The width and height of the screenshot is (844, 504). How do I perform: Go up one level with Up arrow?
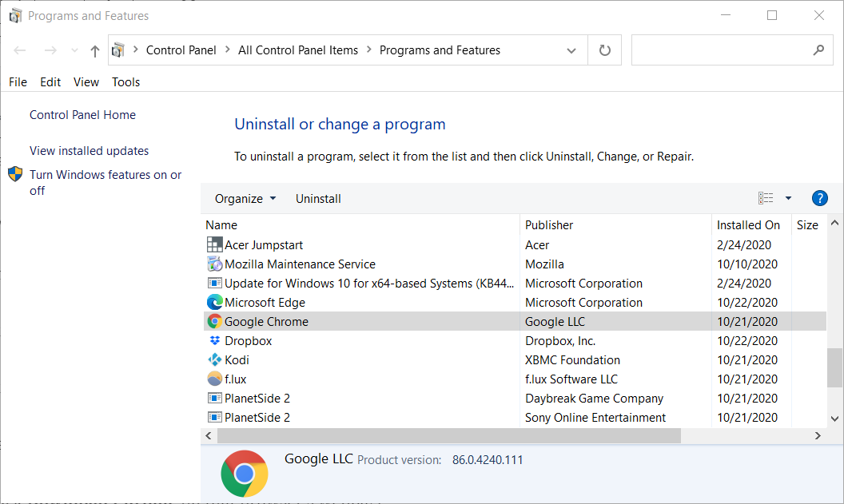95,51
